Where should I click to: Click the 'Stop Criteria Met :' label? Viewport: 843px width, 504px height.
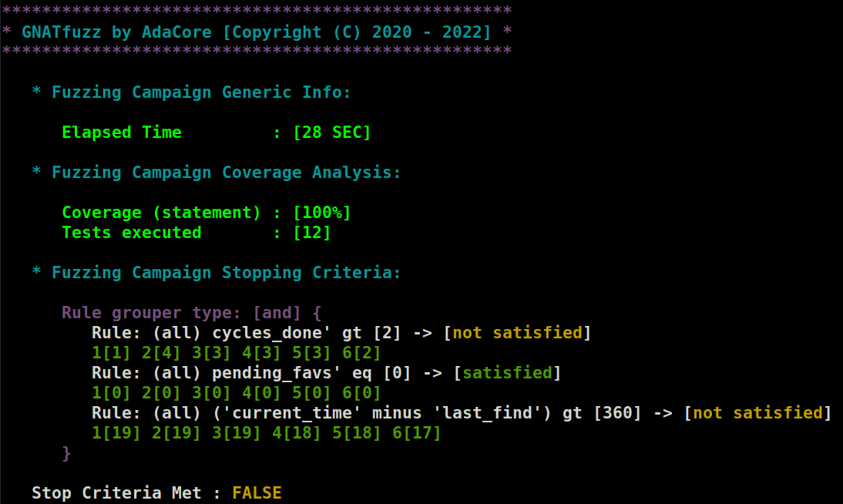point(126,492)
